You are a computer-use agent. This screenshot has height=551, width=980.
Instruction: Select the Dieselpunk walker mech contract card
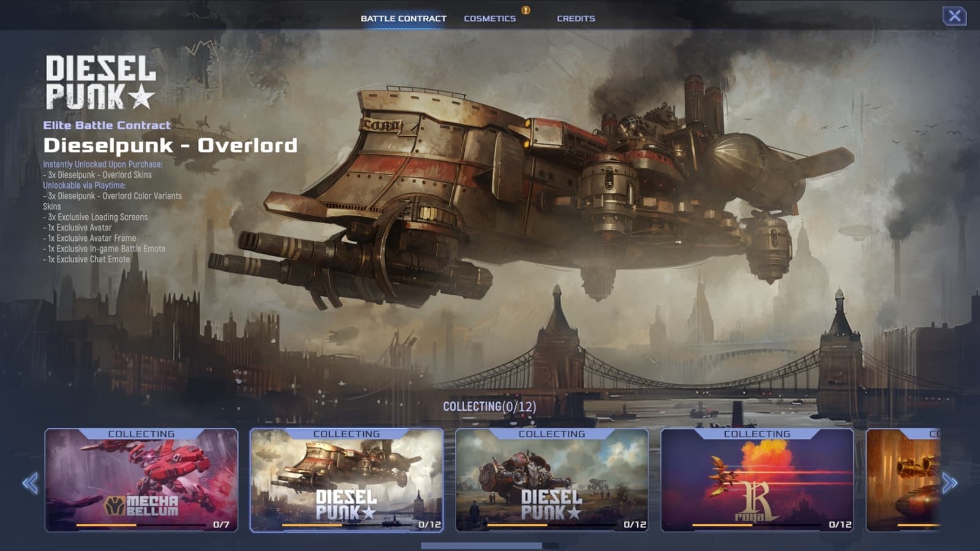[x=552, y=480]
